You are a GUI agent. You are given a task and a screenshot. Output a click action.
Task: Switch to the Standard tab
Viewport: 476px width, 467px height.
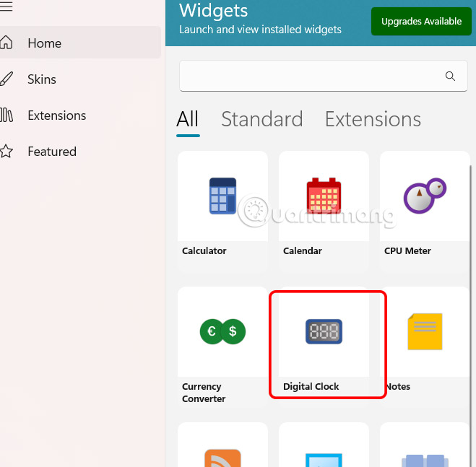click(x=261, y=119)
